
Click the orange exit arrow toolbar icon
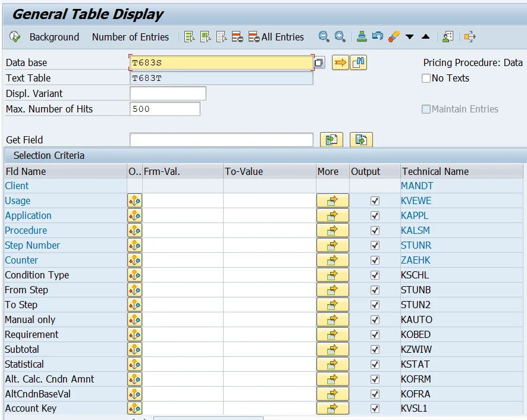[470, 36]
